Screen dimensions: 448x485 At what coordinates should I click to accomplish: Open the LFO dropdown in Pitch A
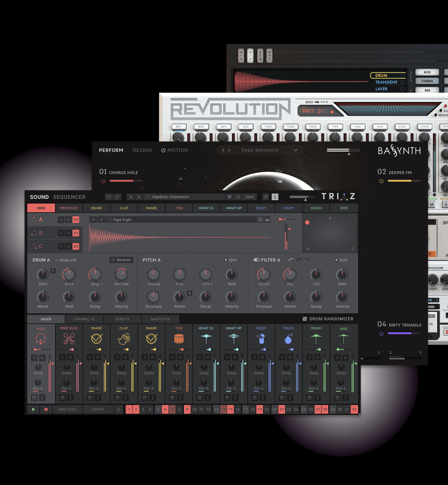211,284
